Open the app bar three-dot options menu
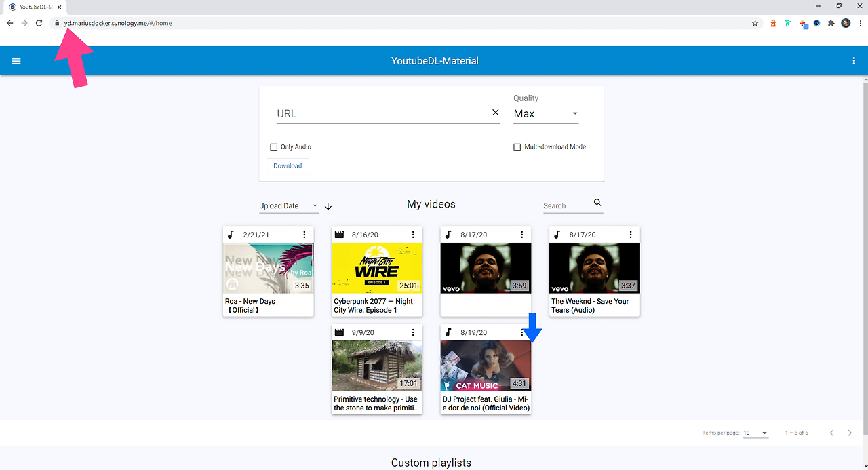This screenshot has width=868, height=470. coord(854,61)
